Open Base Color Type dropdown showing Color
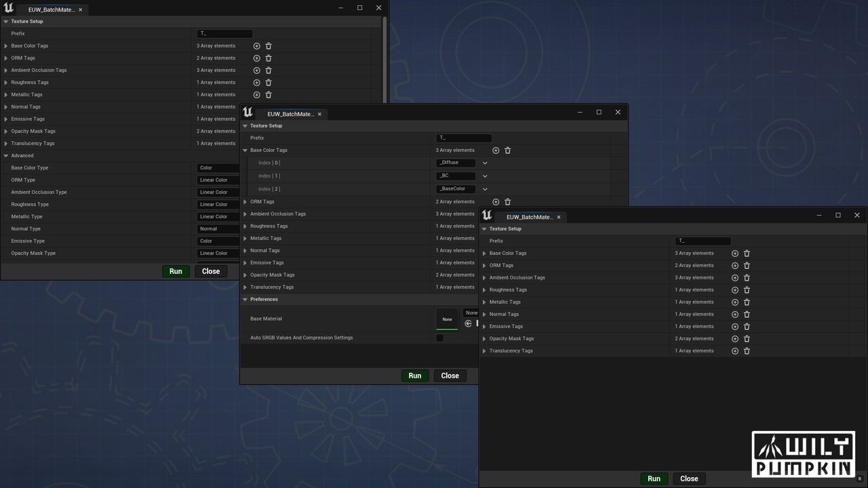Screen dimensions: 868x488 [218, 168]
